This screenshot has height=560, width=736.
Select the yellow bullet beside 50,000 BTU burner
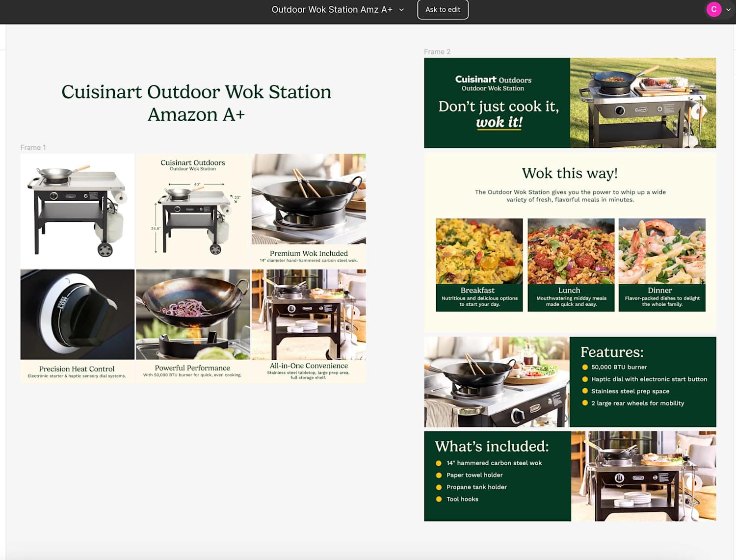pos(585,367)
